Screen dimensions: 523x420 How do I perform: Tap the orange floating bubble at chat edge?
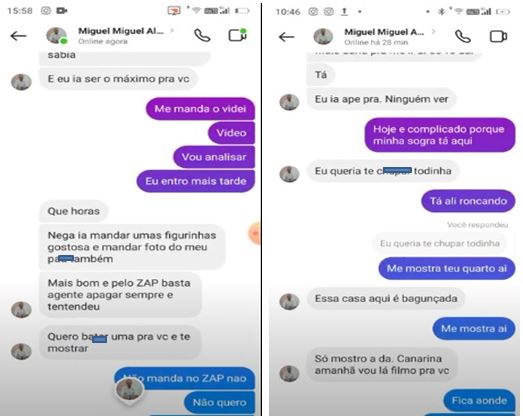click(255, 233)
